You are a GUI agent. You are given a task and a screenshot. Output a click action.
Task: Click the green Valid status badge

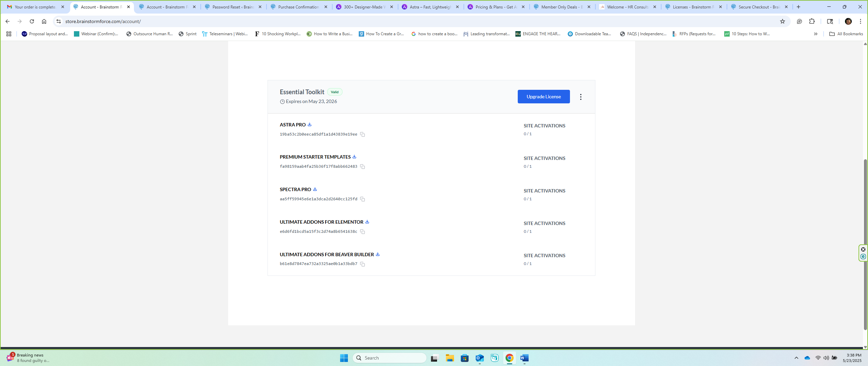335,92
